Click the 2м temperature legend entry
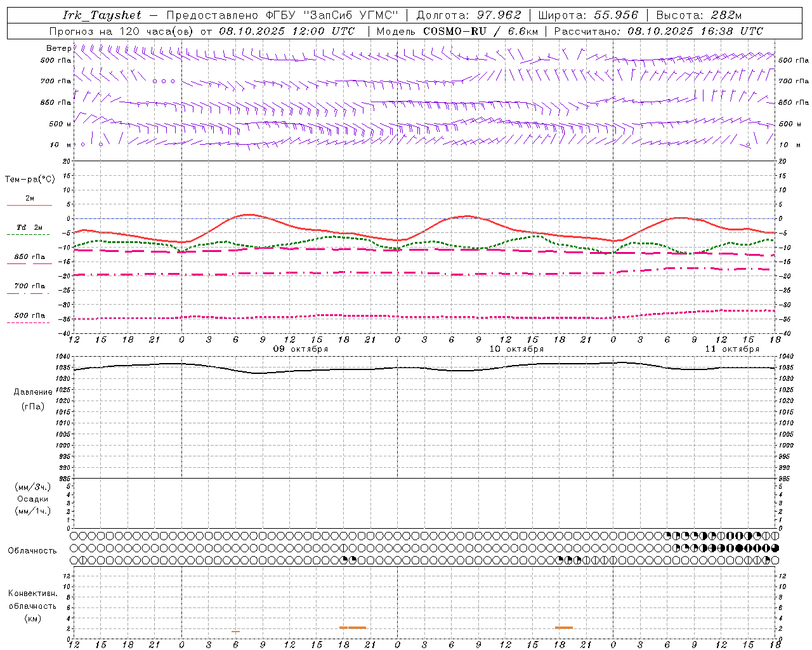812x650 pixels. pos(30,198)
